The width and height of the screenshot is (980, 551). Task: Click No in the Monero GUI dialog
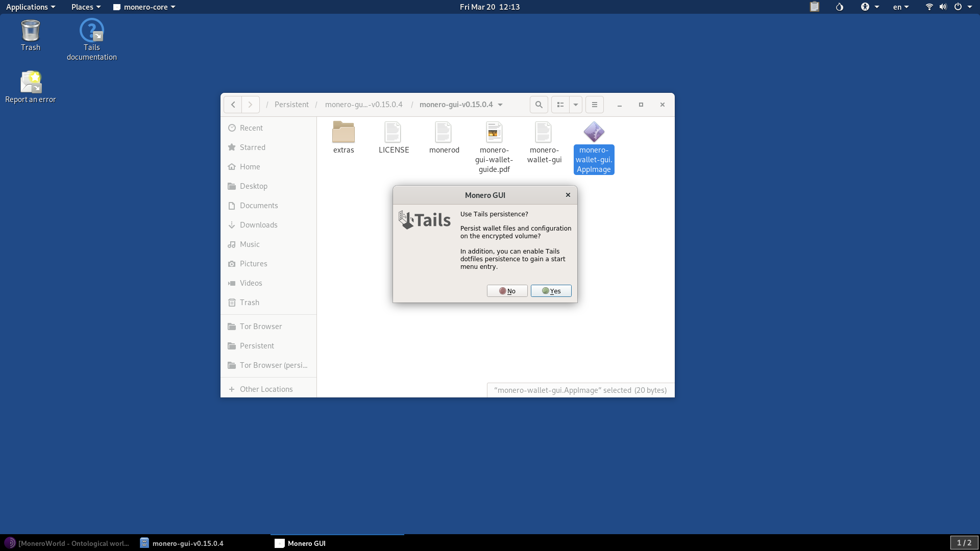[x=507, y=291]
